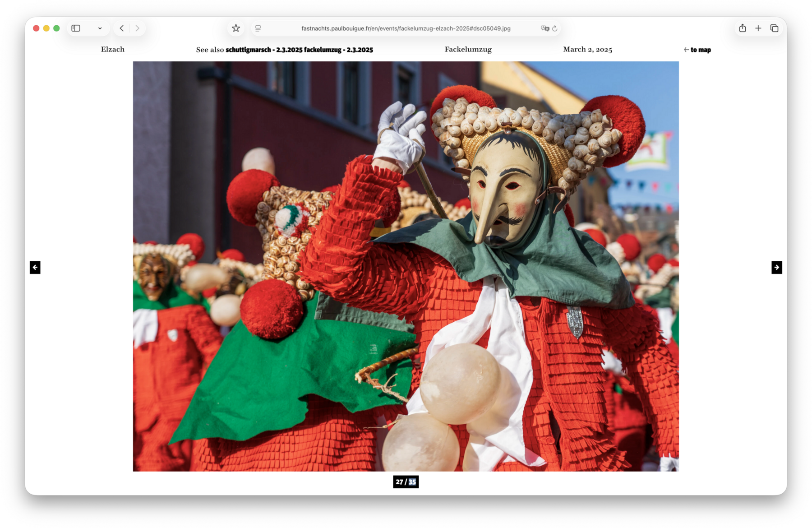The width and height of the screenshot is (812, 528).
Task: Bookmark this page with the star icon
Action: [x=236, y=28]
